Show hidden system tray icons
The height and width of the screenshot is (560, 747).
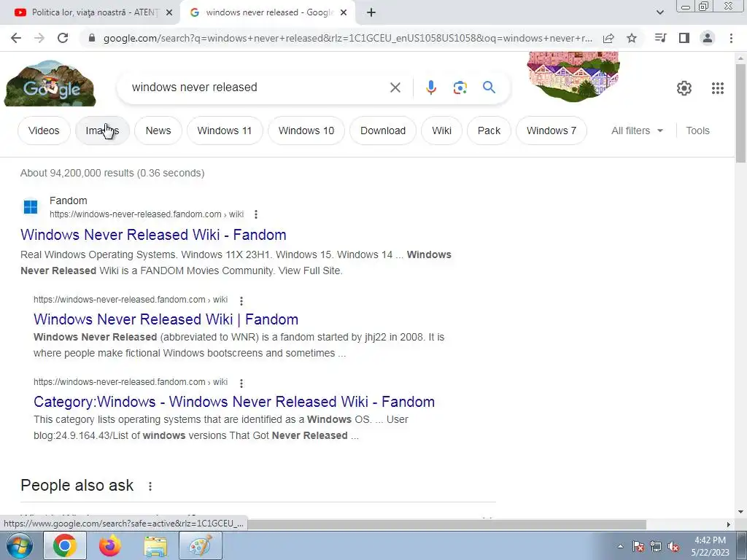[x=620, y=546]
